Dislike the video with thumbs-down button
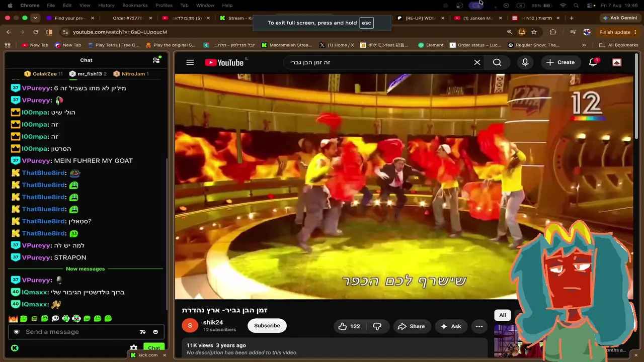 pos(377,326)
